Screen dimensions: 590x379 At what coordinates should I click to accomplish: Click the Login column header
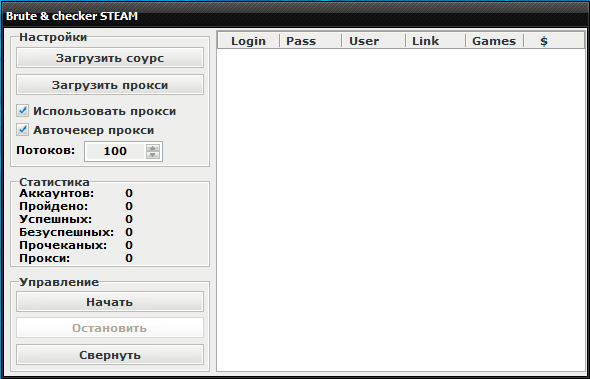tap(248, 41)
